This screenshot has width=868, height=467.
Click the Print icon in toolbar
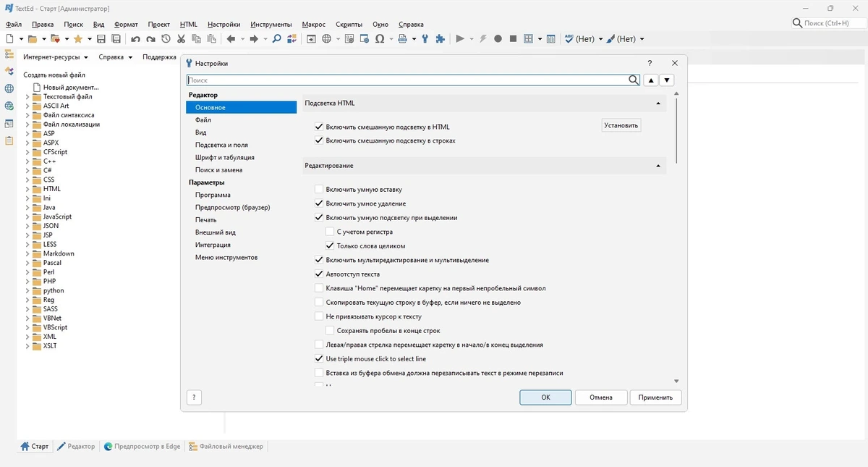tap(403, 39)
